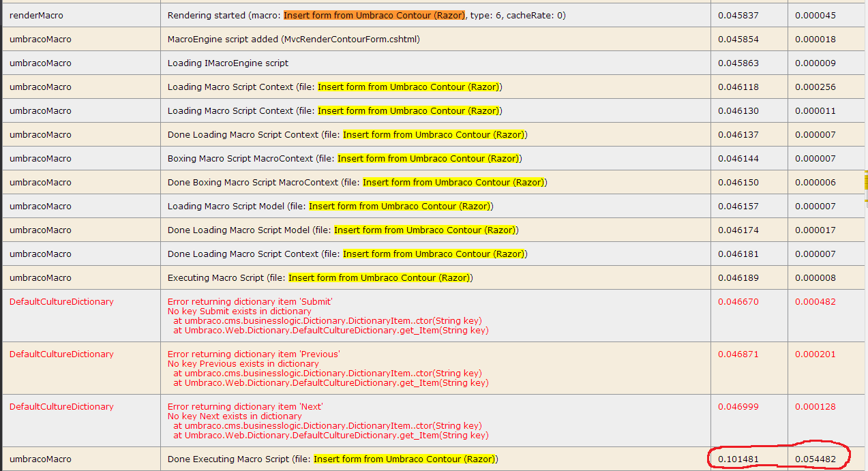Select the time value 0.046137

coord(738,134)
